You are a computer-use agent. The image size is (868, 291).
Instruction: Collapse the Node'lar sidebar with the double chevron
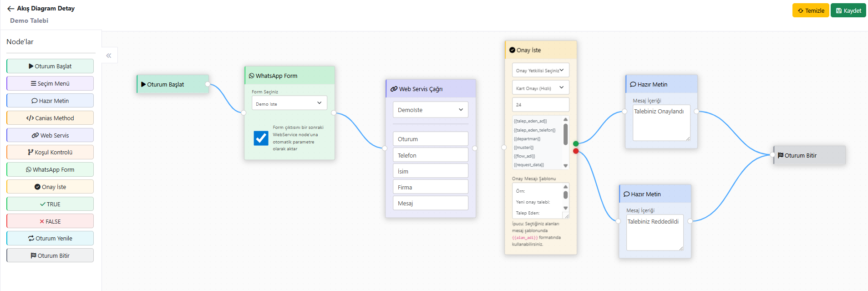coord(109,56)
